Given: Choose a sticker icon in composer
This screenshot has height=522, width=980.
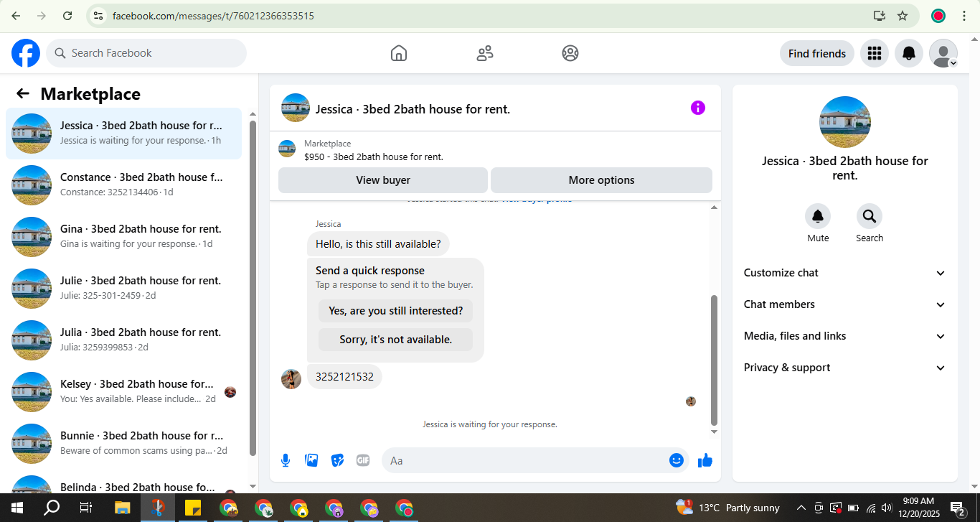Looking at the screenshot, I should tap(337, 460).
